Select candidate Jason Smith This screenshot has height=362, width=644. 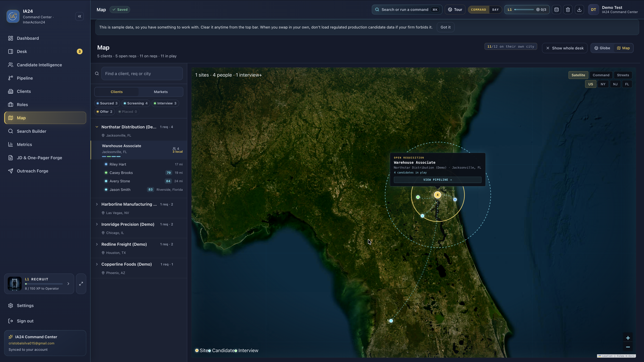pos(142,190)
